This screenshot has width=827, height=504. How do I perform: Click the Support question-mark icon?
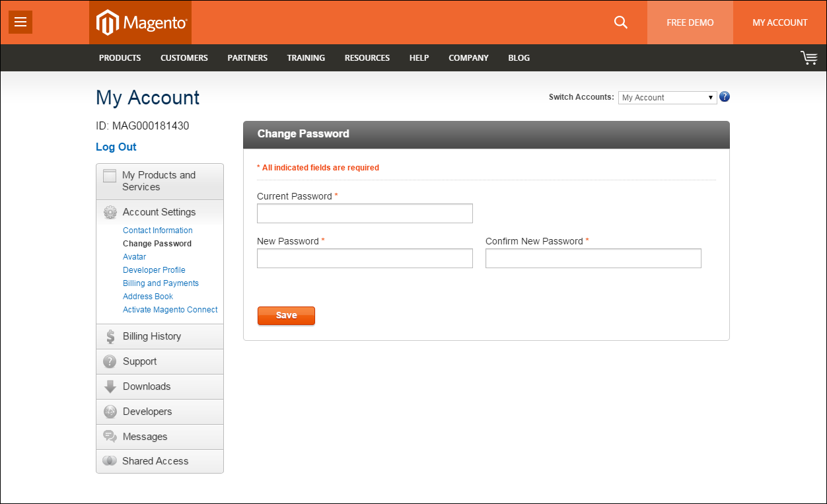(x=110, y=362)
